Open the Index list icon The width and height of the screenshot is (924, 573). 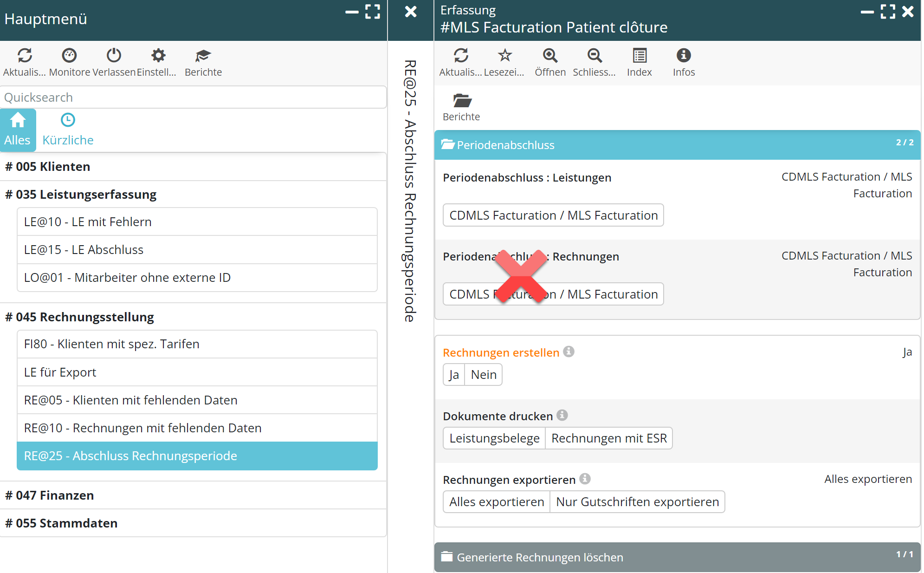pyautogui.click(x=640, y=56)
